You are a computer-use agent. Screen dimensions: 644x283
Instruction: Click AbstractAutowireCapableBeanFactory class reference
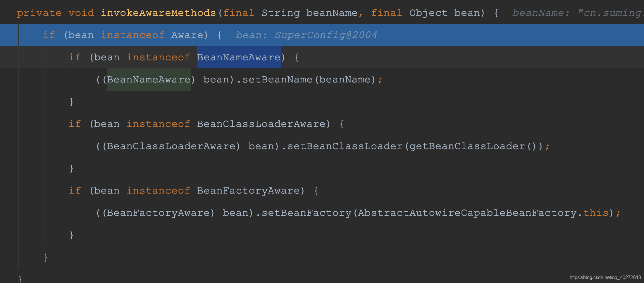[467, 213]
